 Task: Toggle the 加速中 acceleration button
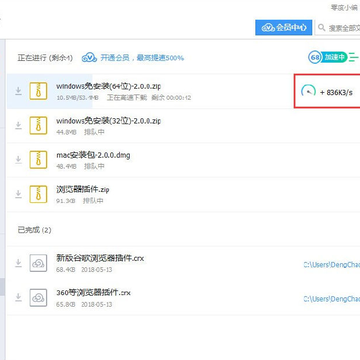[334, 57]
